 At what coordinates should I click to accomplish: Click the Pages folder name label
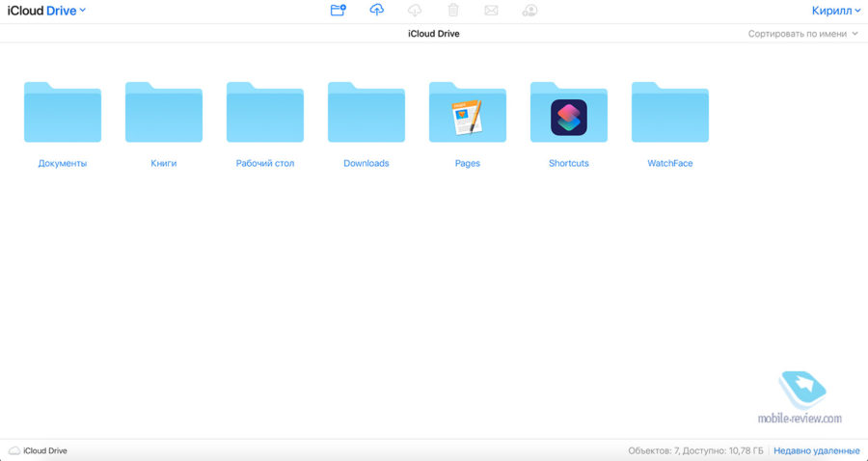[468, 163]
